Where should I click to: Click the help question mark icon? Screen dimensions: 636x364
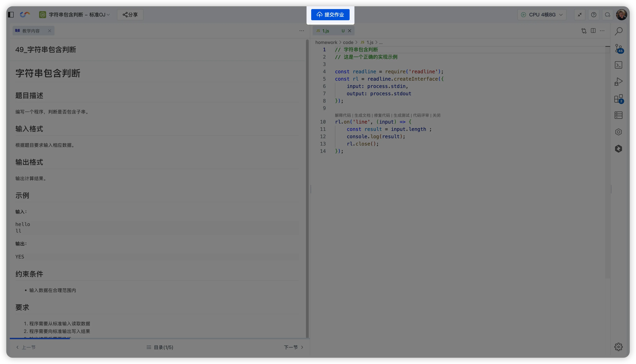coord(593,15)
